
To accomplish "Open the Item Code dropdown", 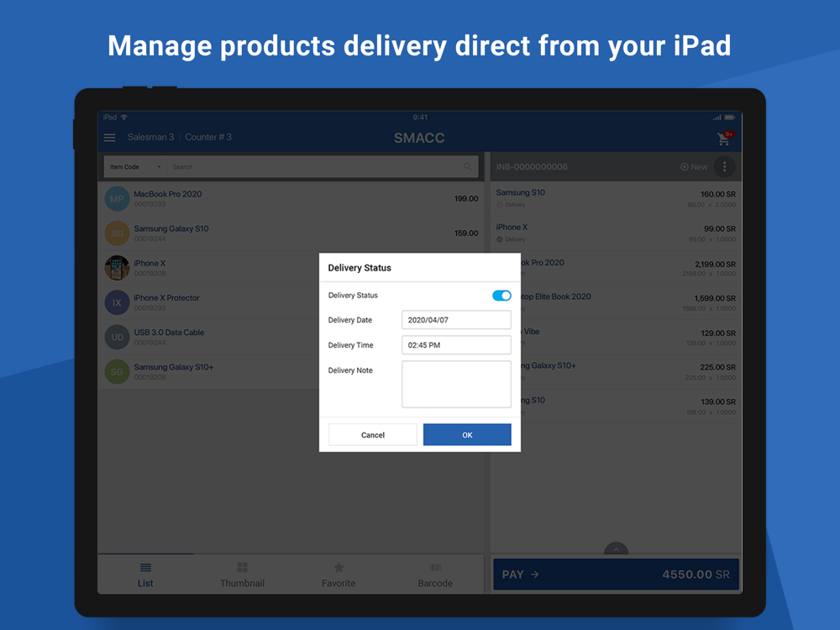I will click(x=135, y=167).
